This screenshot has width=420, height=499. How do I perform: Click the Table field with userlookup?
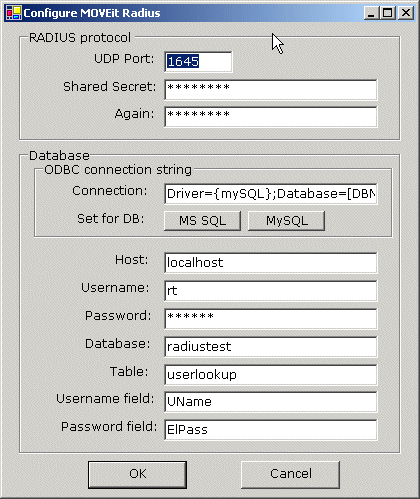(271, 375)
